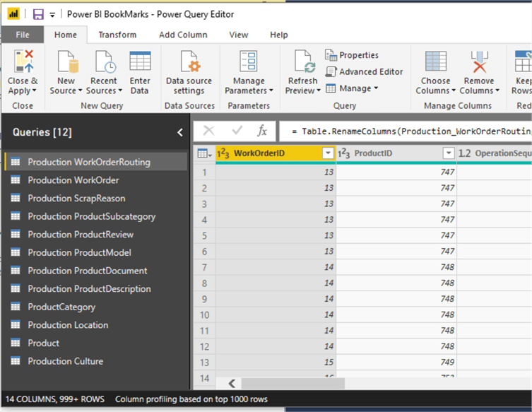The image size is (532, 412).
Task: Open the ProductID column filter dropdown
Action: (x=448, y=153)
